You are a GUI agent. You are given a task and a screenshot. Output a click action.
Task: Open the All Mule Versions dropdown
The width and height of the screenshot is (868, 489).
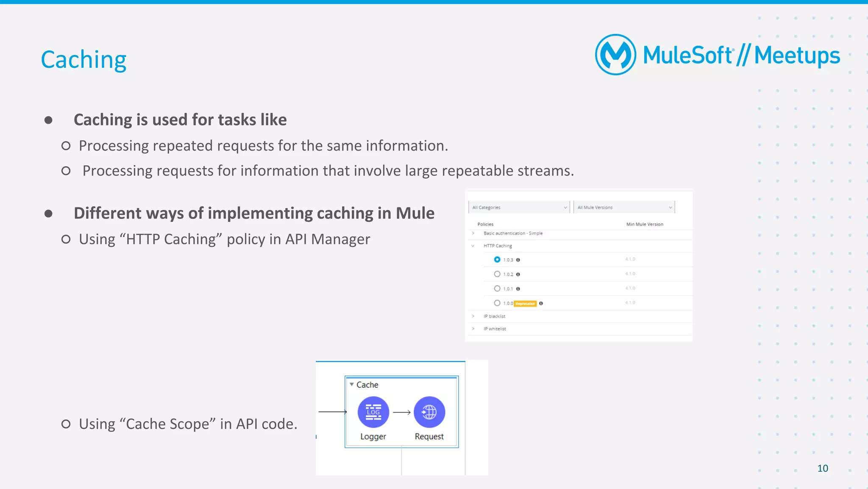624,207
